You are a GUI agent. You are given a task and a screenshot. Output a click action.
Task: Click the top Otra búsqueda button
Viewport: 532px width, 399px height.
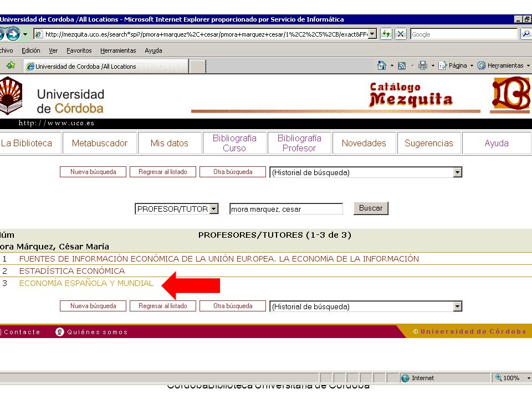click(233, 172)
